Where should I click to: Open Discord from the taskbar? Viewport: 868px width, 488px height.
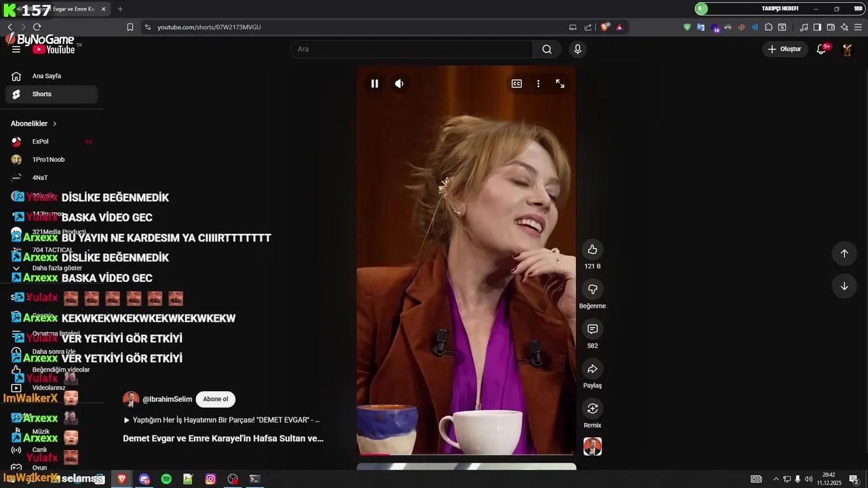144,479
